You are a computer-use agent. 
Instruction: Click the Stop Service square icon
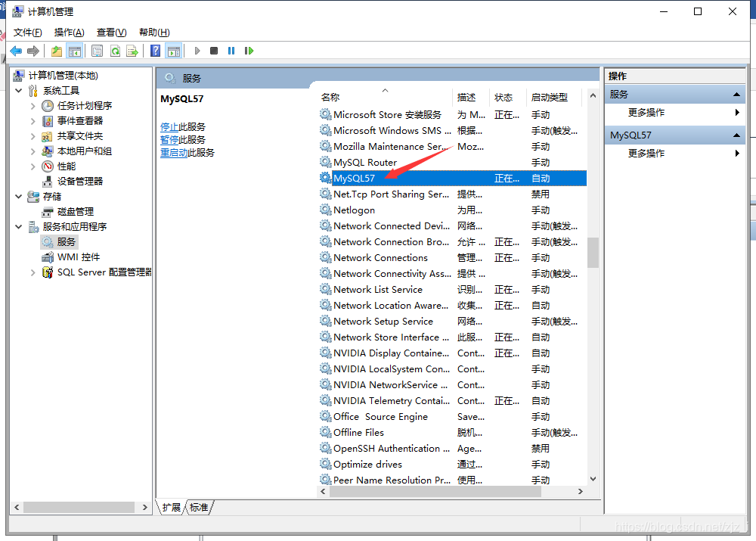pos(214,51)
